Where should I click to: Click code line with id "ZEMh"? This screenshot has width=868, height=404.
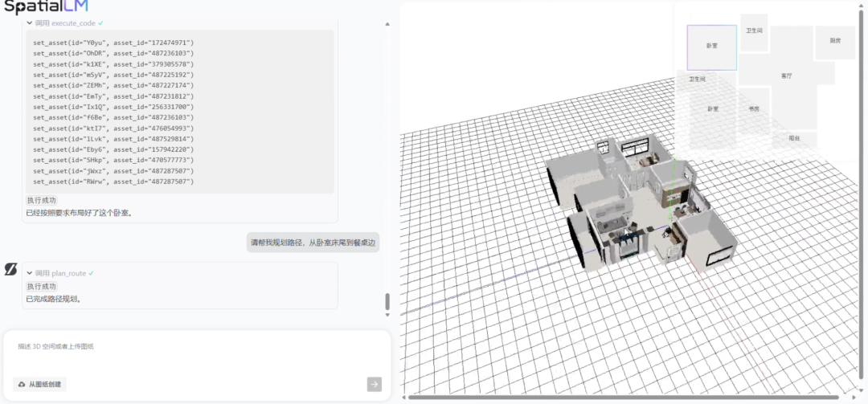[x=113, y=85]
